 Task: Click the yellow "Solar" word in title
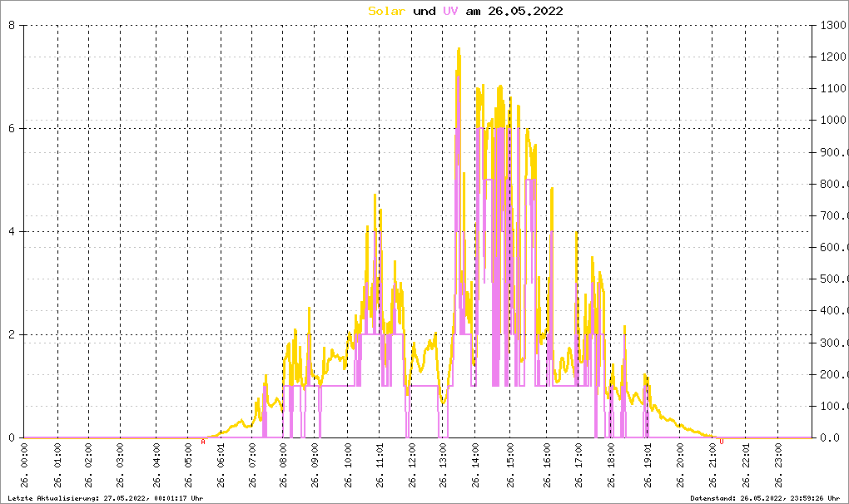[386, 12]
